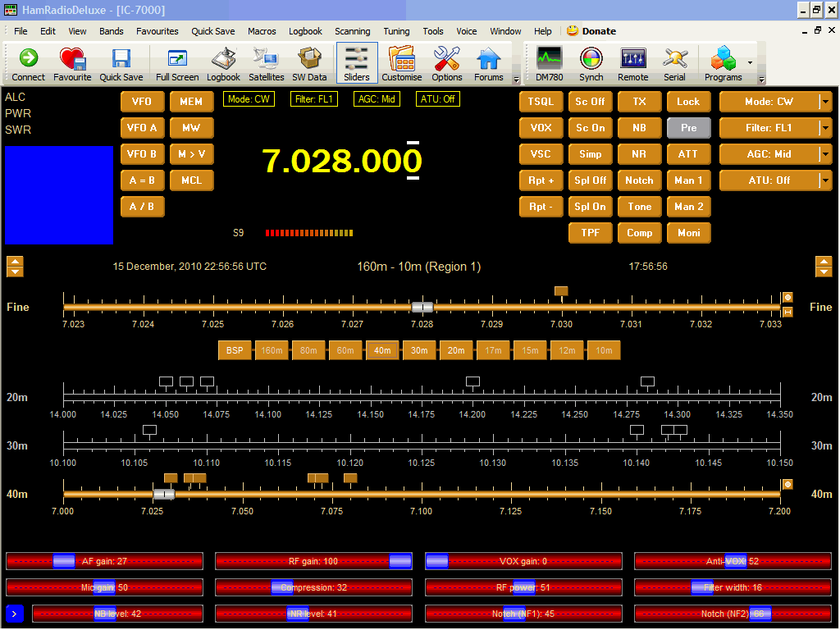Image resolution: width=840 pixels, height=630 pixels.
Task: Click the HamRadioDeluxe title bar app icon
Action: (x=10, y=10)
